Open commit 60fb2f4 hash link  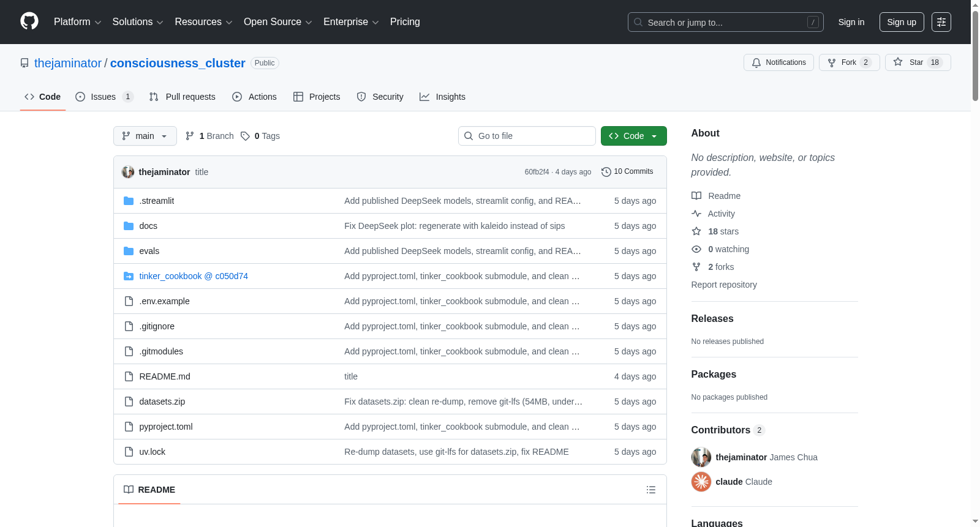537,172
